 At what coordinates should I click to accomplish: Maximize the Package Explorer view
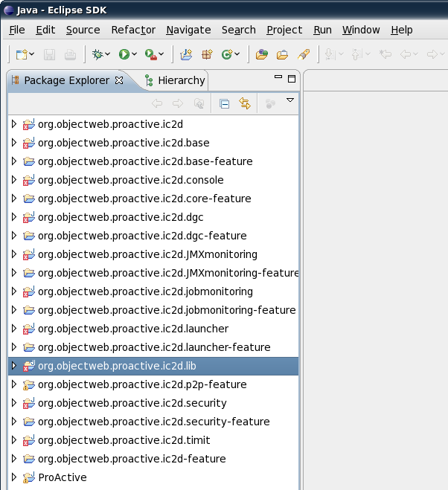[292, 79]
